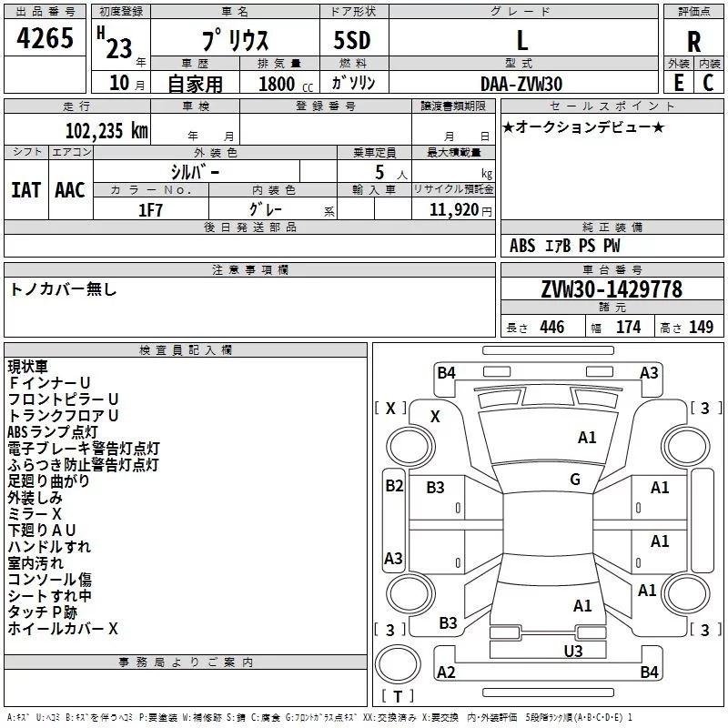The height and width of the screenshot is (728, 728).
Task: Click the bracketed [X] tire marker
Action: click(390, 409)
